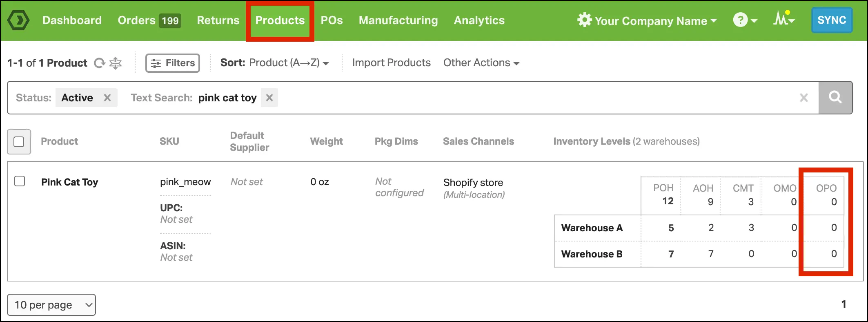Screen dimensions: 868x322
Task: Click the gear settings icon
Action: tap(584, 20)
